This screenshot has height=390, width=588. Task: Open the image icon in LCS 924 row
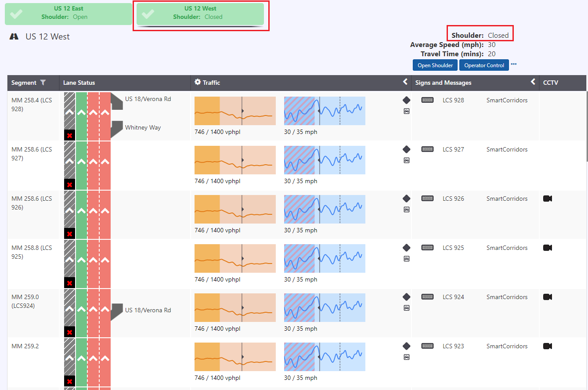pyautogui.click(x=406, y=308)
